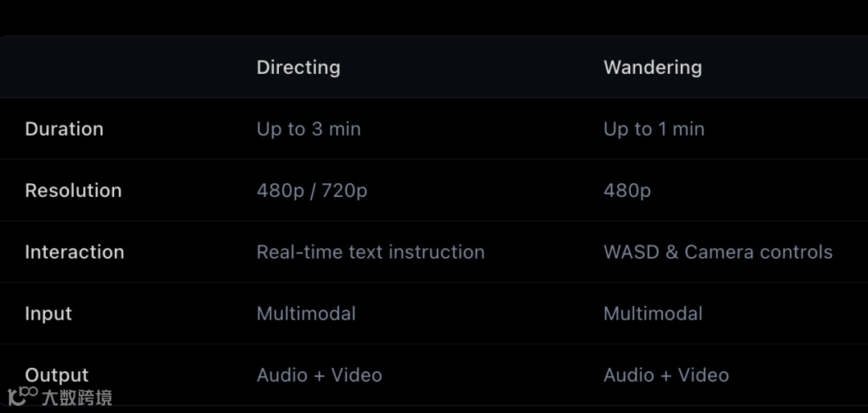Click 'WASD & Camera controls' cell
Image resolution: width=868 pixels, height=413 pixels.
tap(718, 252)
